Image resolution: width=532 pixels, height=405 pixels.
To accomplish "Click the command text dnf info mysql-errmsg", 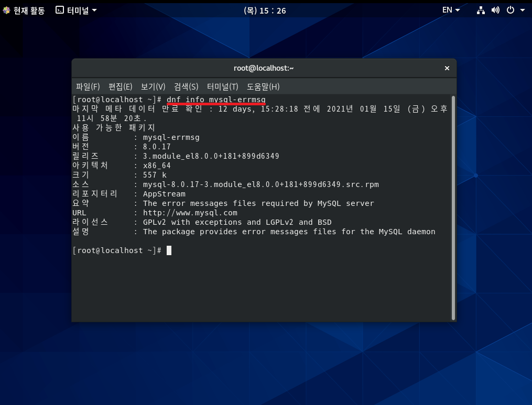I will click(216, 100).
